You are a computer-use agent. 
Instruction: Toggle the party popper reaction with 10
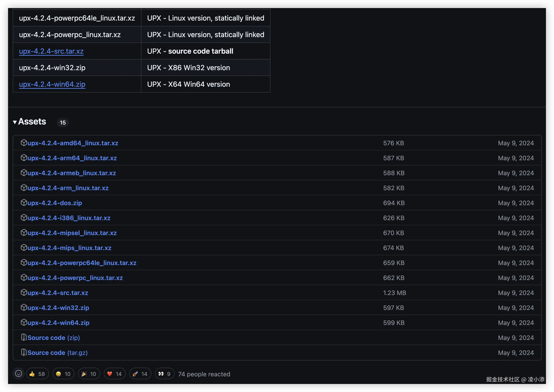(x=89, y=374)
